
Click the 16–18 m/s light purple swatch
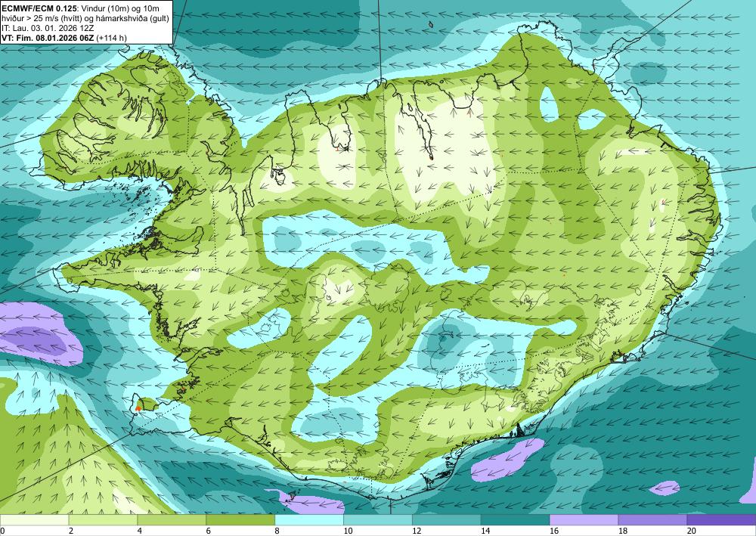point(584,520)
